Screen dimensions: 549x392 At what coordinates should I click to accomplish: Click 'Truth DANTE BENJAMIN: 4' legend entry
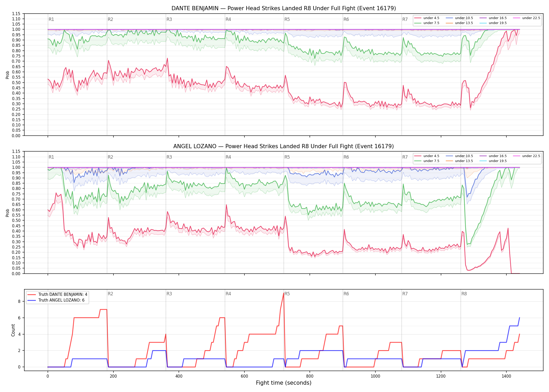[58, 295]
